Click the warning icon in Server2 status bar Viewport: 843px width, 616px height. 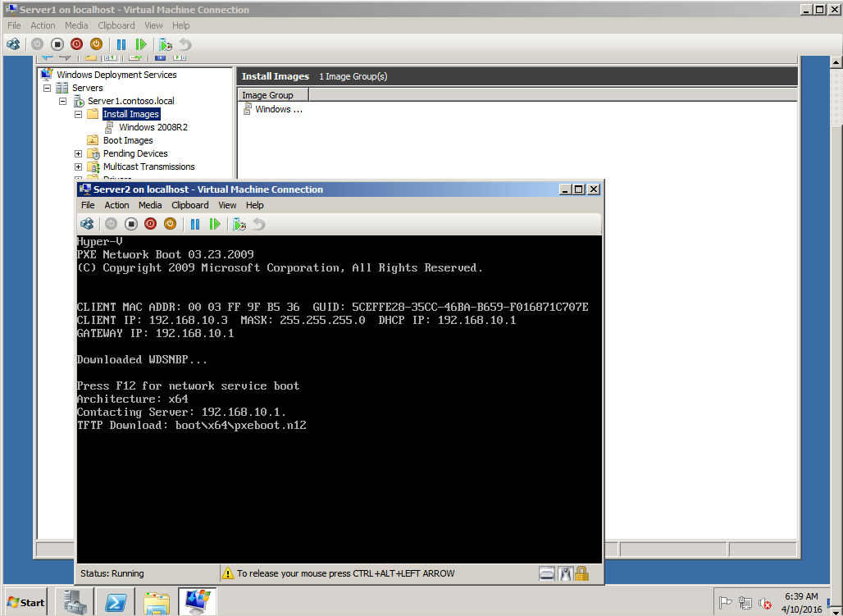coord(228,573)
